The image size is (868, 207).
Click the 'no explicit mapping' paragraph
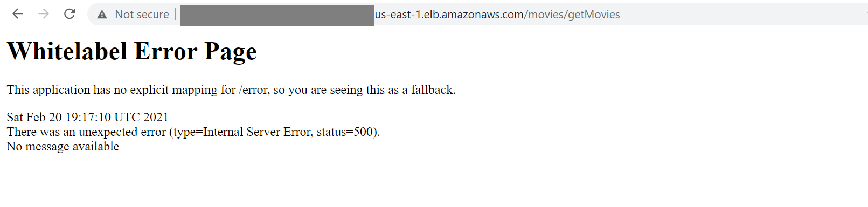click(231, 89)
